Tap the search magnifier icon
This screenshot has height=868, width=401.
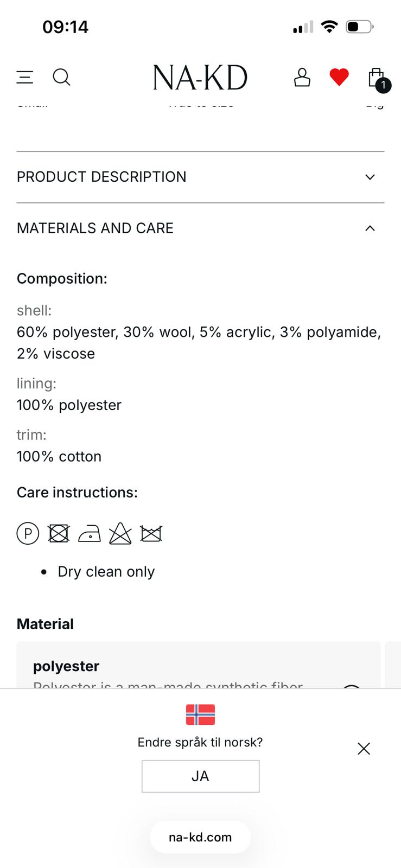(61, 77)
